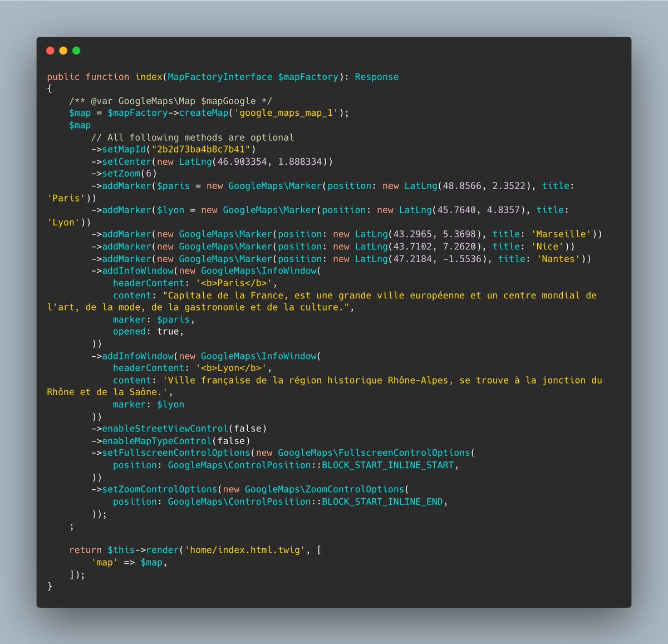Click the 'Lyon' title string
Viewport: 668px width, 644px height.
pyautogui.click(x=63, y=222)
